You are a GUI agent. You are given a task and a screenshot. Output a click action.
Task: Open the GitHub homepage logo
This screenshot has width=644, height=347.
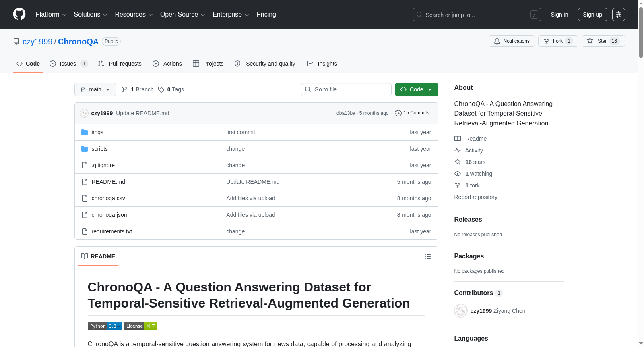tap(19, 14)
